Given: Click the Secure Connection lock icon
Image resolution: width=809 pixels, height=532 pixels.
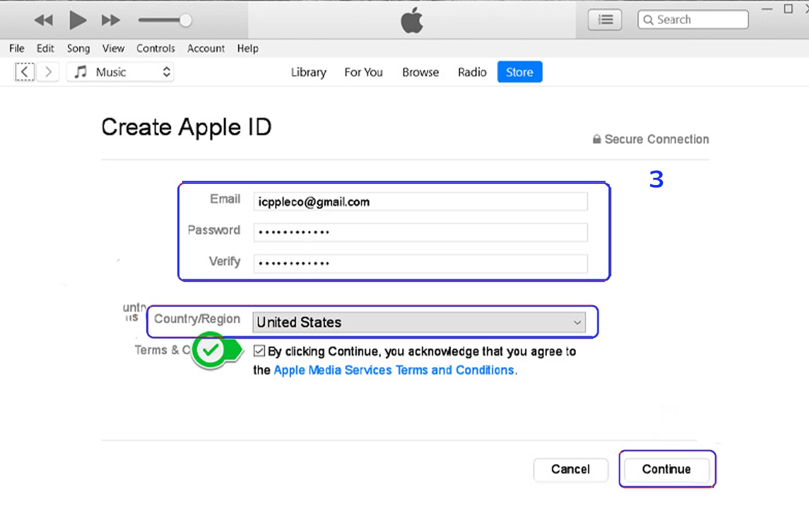Looking at the screenshot, I should (597, 139).
